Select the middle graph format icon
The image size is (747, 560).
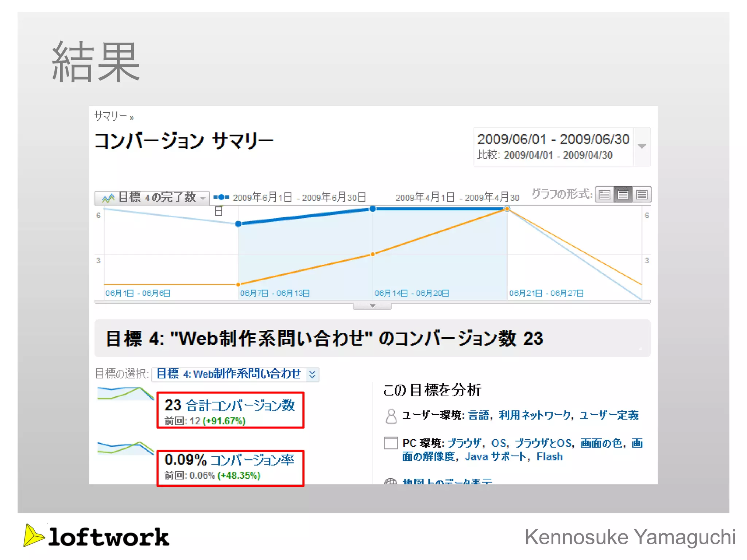pyautogui.click(x=623, y=195)
